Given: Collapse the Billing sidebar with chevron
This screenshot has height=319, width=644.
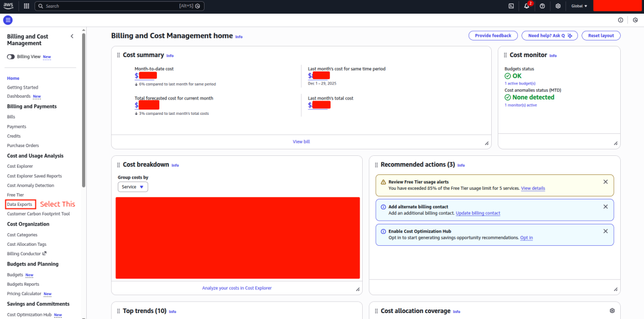Looking at the screenshot, I should [x=72, y=36].
